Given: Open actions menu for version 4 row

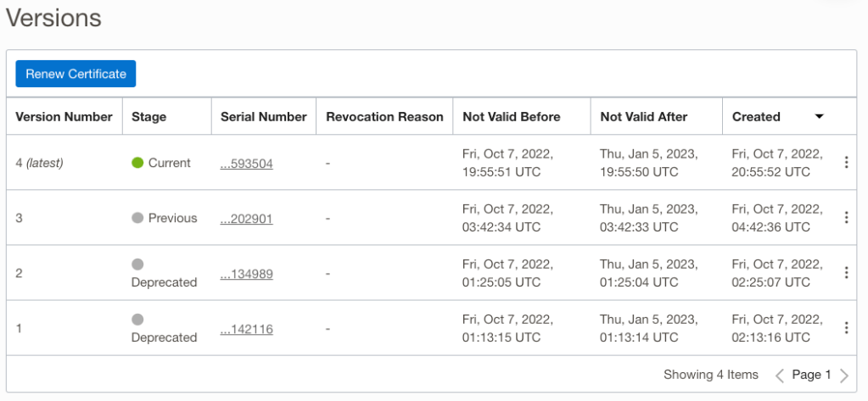Looking at the screenshot, I should pyautogui.click(x=846, y=163).
